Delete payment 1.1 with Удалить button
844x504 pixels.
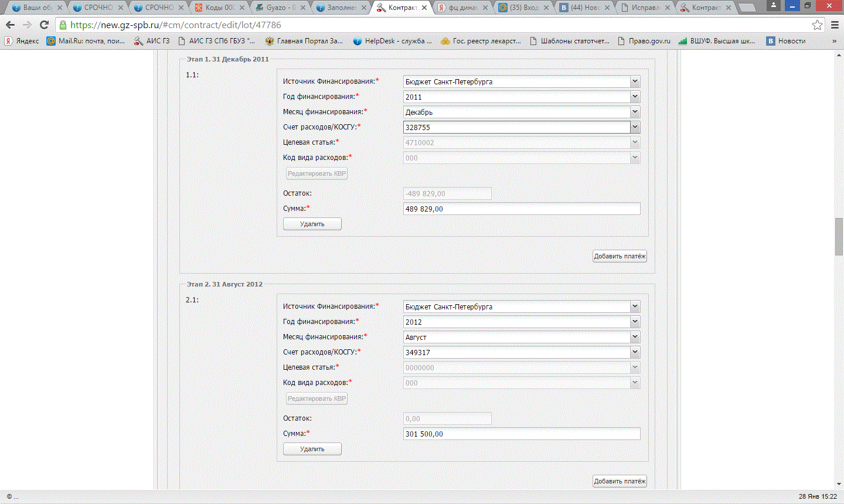pos(312,224)
